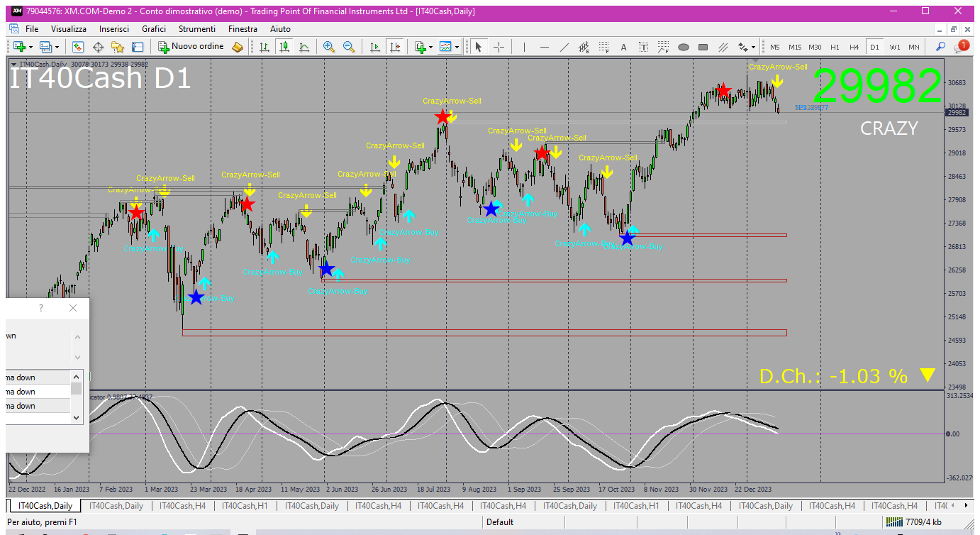Click the Templates icon
The height and width of the screenshot is (535, 980).
tap(445, 47)
